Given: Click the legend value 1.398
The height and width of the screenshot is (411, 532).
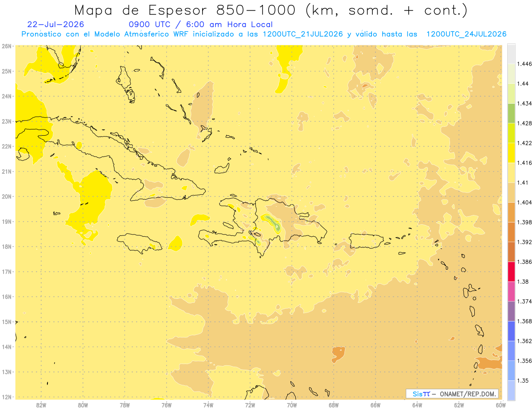Looking at the screenshot, I should pyautogui.click(x=524, y=222).
